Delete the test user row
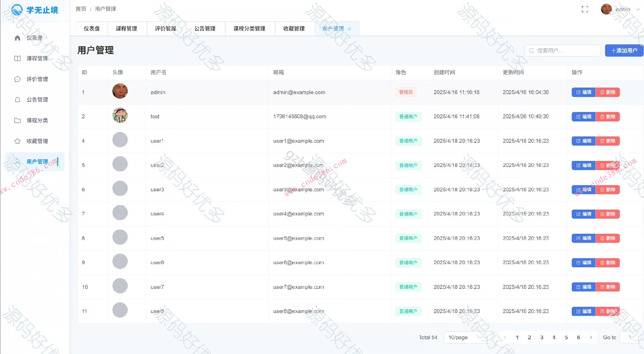Viewport: 644px width, 354px height. tap(608, 117)
